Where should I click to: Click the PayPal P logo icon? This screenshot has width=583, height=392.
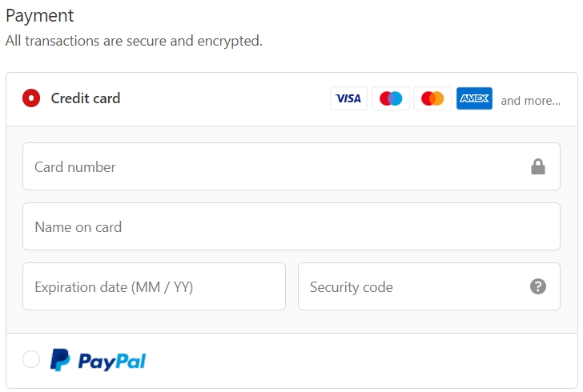click(60, 360)
